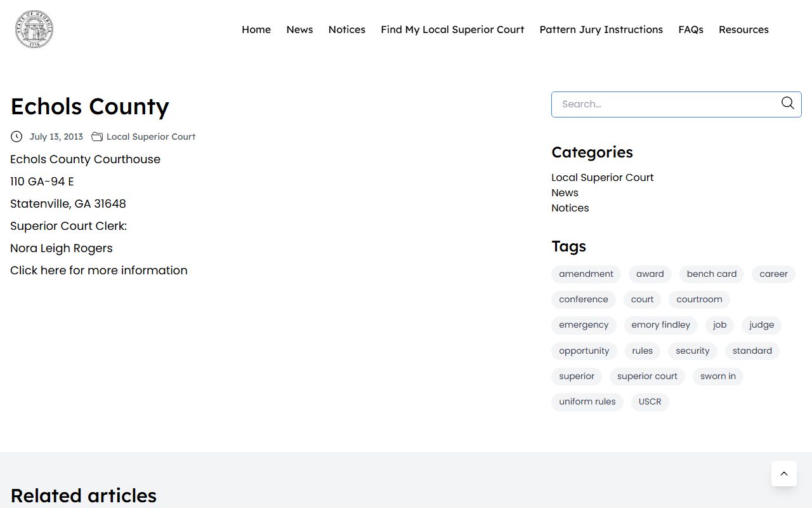
Task: Open Find My Local Superior Court page
Action: click(452, 30)
